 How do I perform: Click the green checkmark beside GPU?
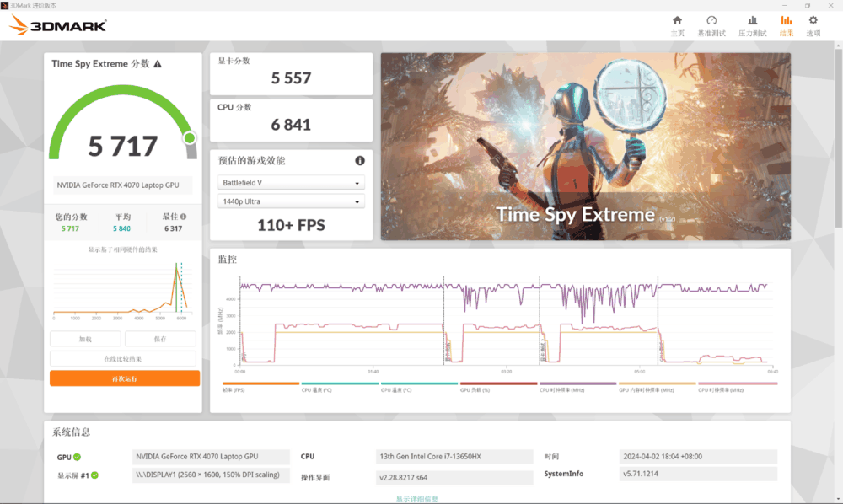point(77,456)
